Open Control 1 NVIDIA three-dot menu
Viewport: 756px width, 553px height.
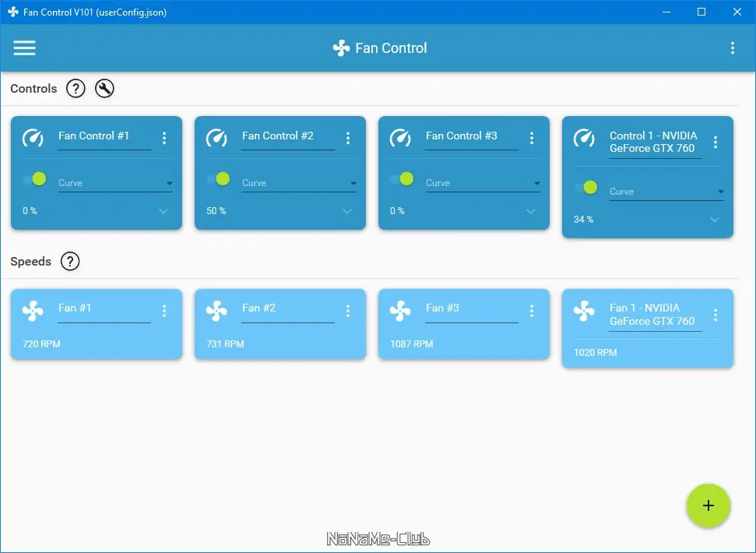click(x=716, y=142)
